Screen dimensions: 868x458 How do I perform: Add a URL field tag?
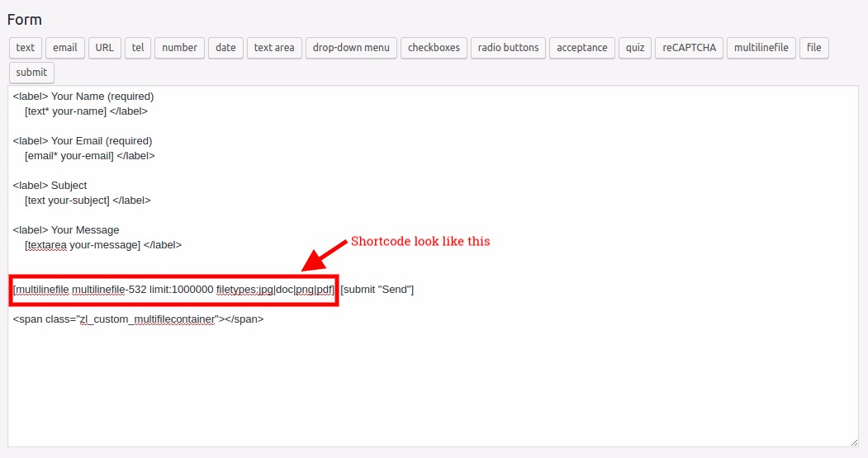[x=105, y=48]
